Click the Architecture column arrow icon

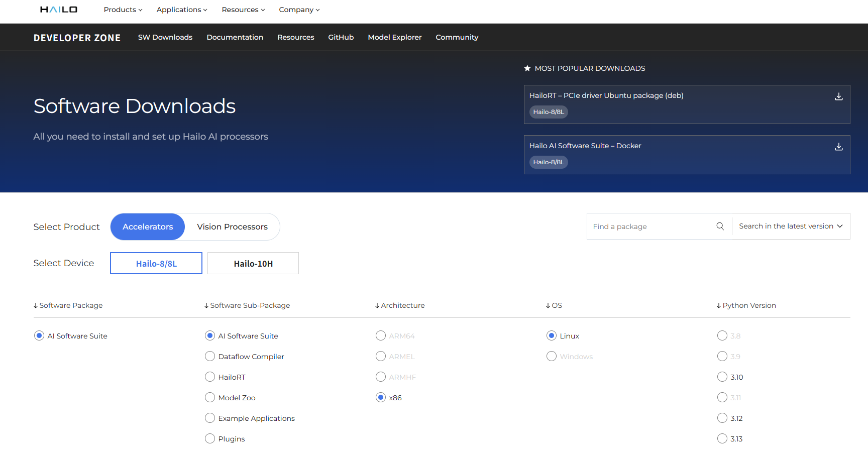[377, 305]
